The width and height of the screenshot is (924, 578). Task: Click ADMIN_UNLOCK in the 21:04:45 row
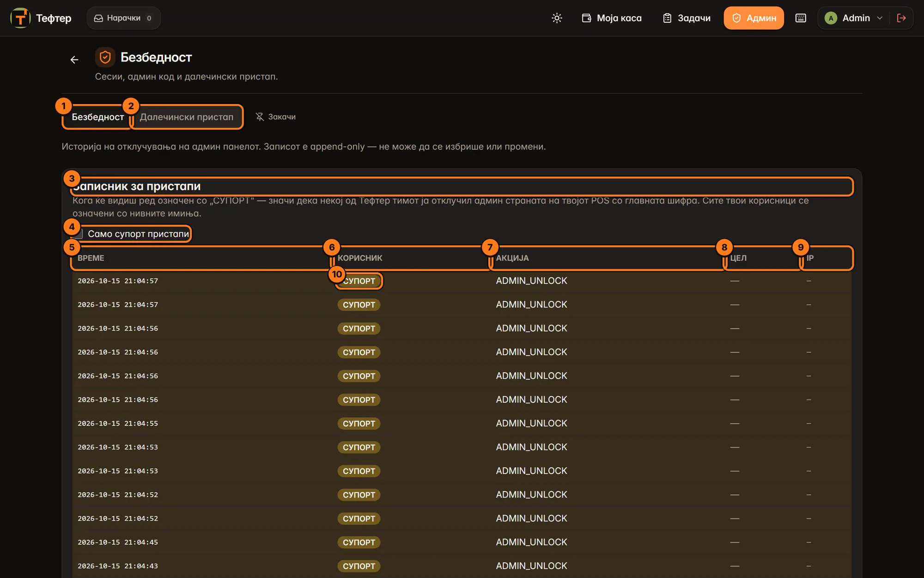[531, 542]
